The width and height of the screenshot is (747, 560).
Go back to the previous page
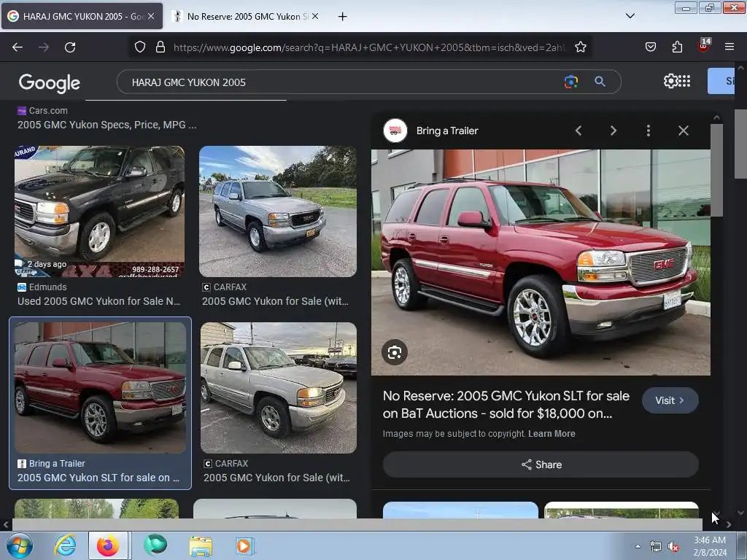click(18, 47)
